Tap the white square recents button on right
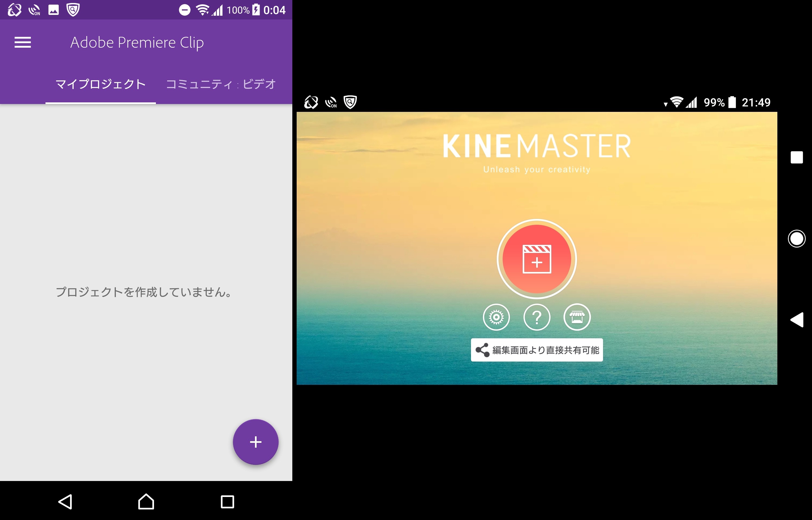 [797, 157]
